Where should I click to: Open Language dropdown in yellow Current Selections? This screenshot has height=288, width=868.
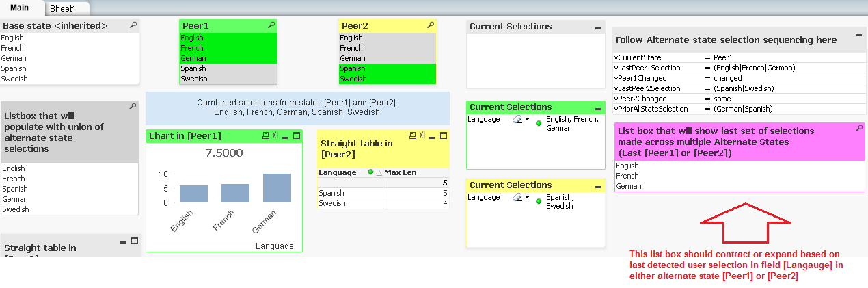point(528,198)
